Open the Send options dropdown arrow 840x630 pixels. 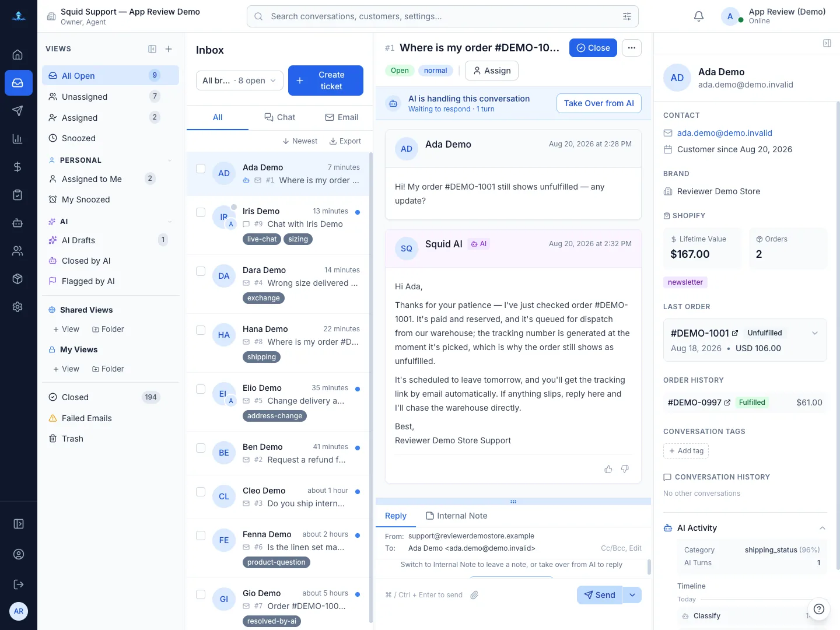[632, 595]
